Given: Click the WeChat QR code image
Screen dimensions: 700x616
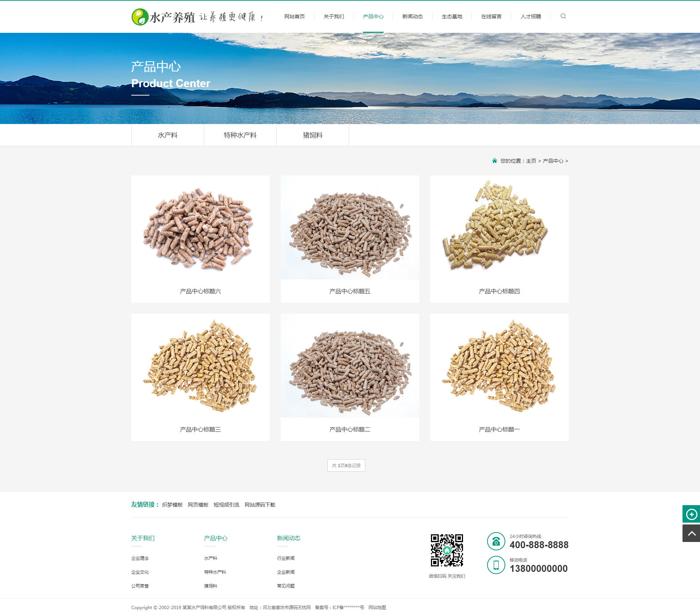Looking at the screenshot, I should [x=447, y=550].
